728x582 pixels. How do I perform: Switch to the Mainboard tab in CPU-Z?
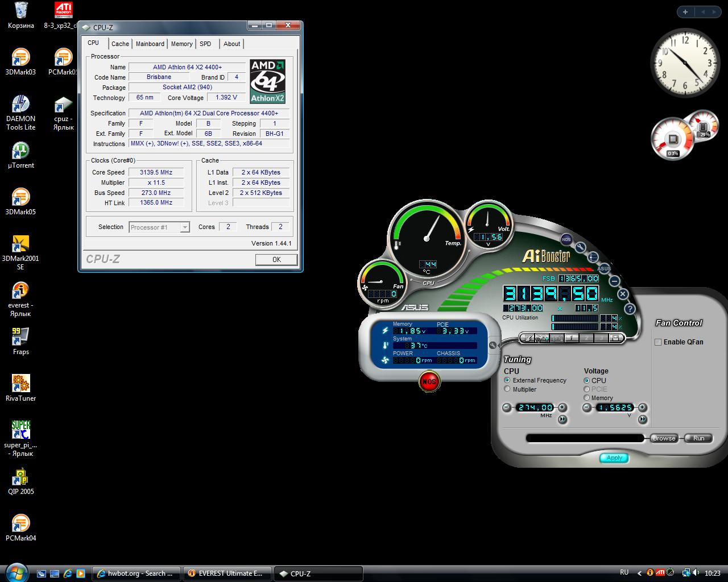tap(150, 44)
